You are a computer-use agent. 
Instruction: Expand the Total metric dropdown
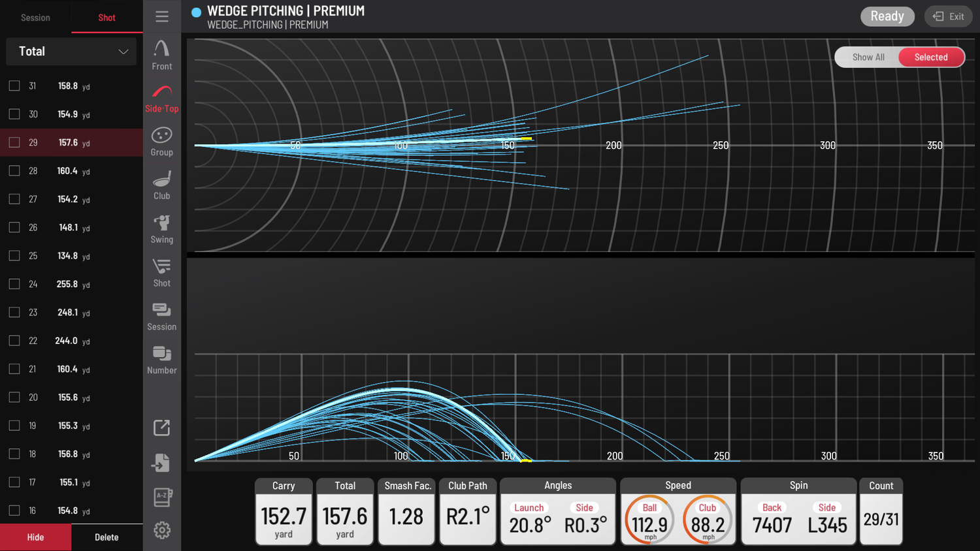(71, 52)
